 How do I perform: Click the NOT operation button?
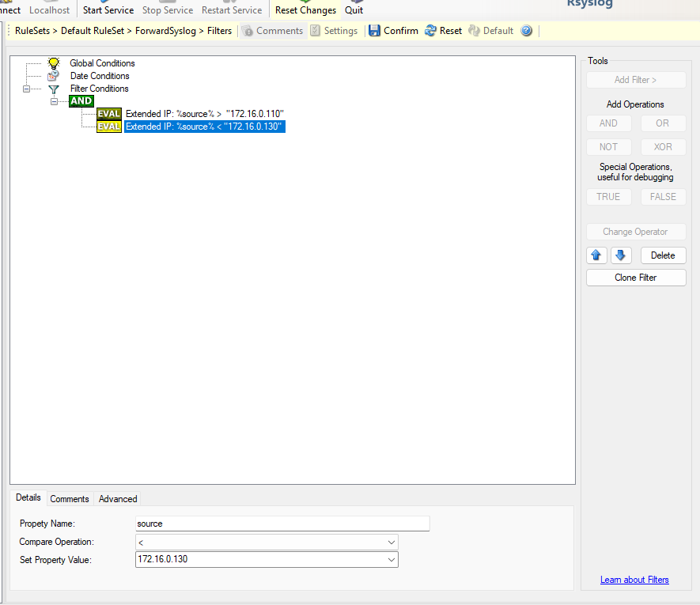coord(608,147)
